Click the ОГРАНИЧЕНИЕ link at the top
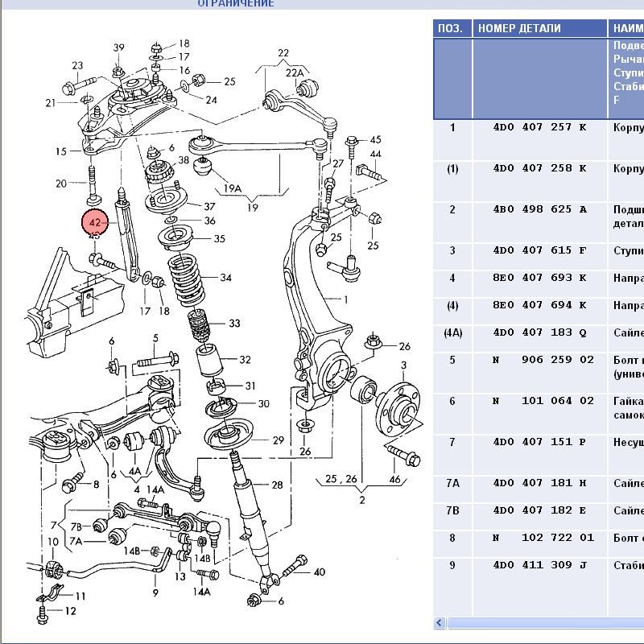The height and width of the screenshot is (644, 644). coord(236,3)
